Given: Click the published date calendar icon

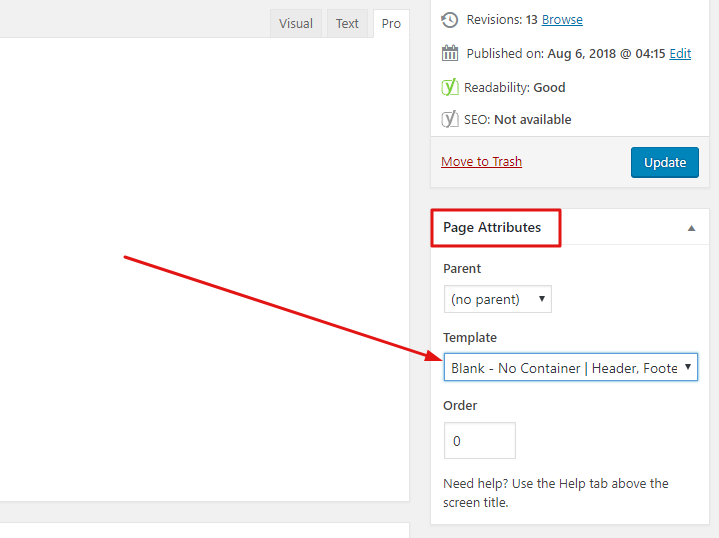Looking at the screenshot, I should (x=450, y=54).
